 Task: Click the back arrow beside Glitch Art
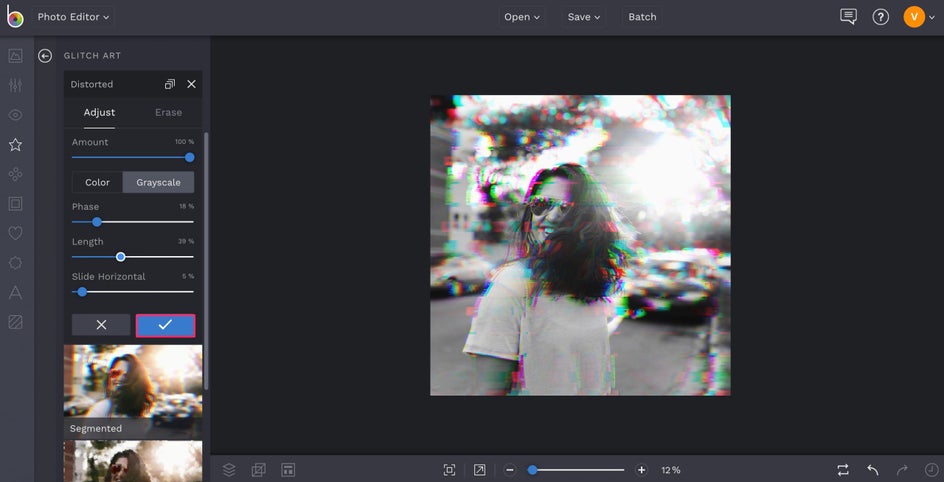tap(45, 56)
